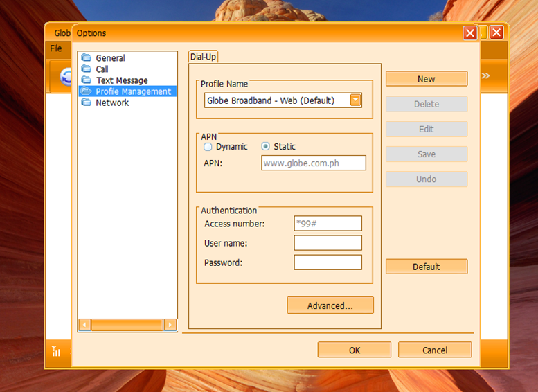Click the Password field

328,262
